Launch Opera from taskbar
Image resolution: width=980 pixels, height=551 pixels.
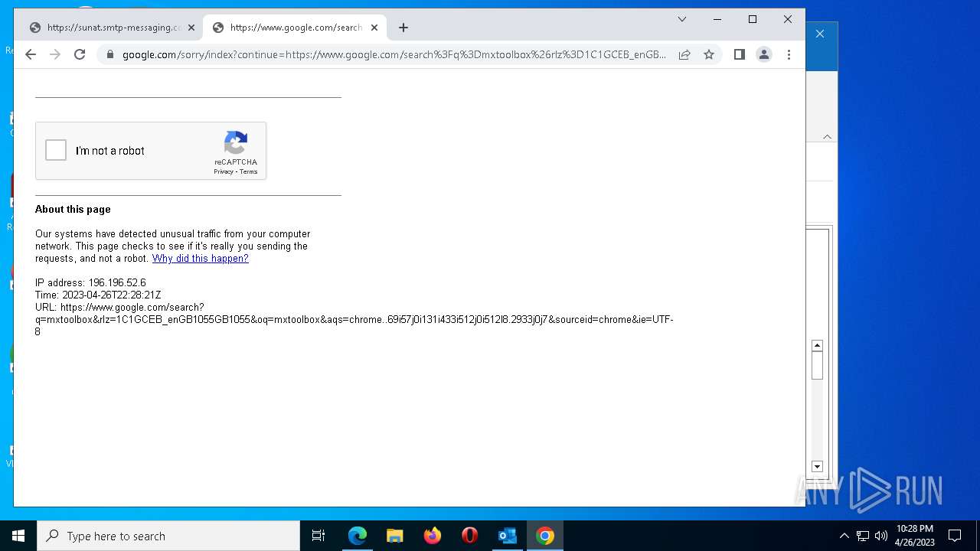470,536
